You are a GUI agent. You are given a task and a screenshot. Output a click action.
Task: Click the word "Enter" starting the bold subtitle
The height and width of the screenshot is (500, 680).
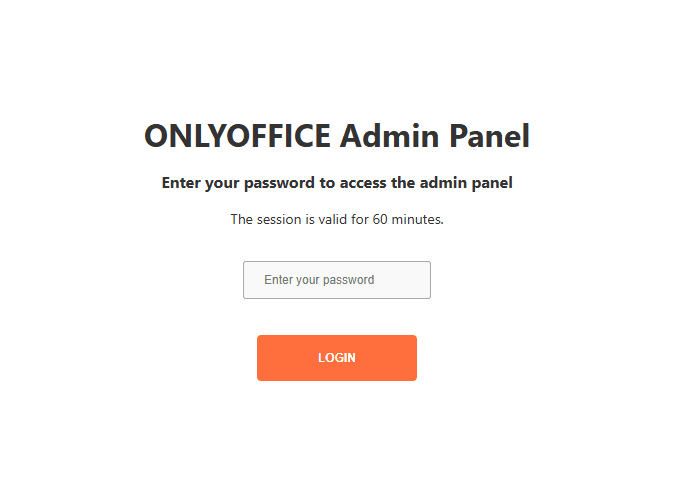(x=180, y=184)
